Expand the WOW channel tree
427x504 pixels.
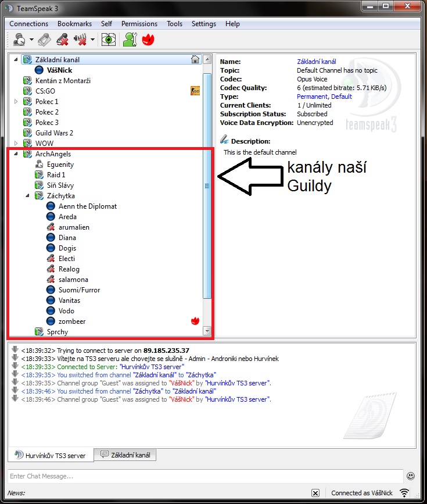click(16, 144)
